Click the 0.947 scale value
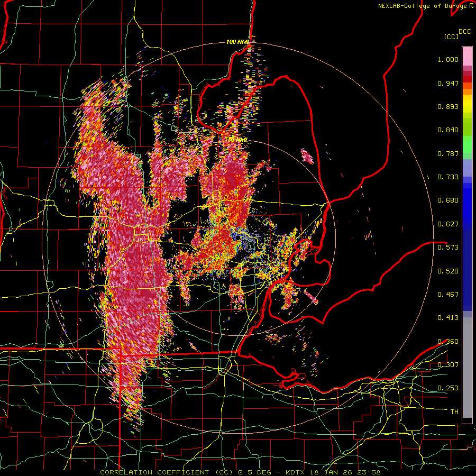 [448, 83]
